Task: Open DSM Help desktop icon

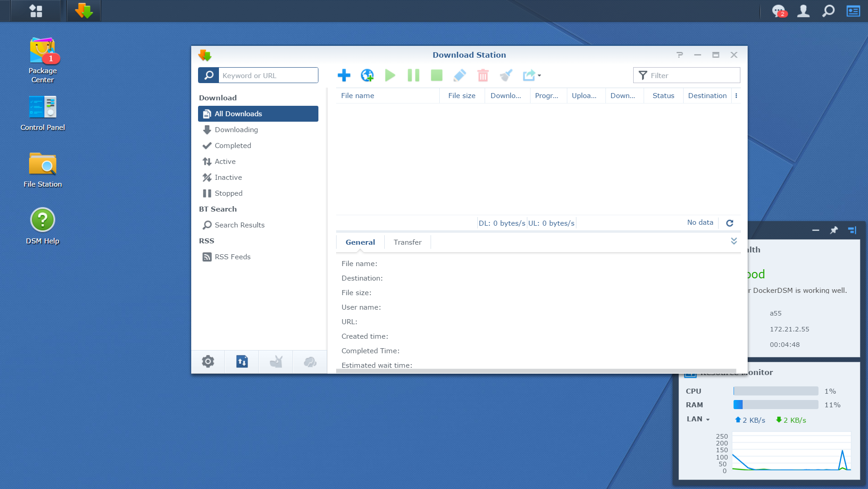Action: pyautogui.click(x=43, y=226)
